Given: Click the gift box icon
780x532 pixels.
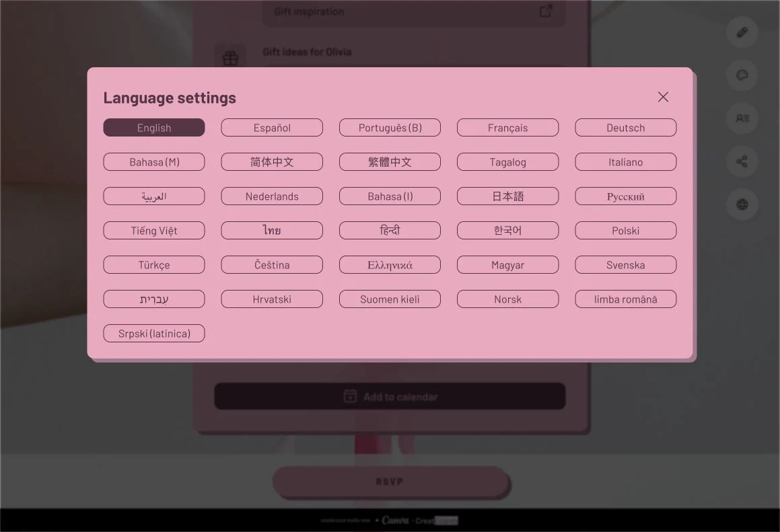Looking at the screenshot, I should pyautogui.click(x=229, y=59).
